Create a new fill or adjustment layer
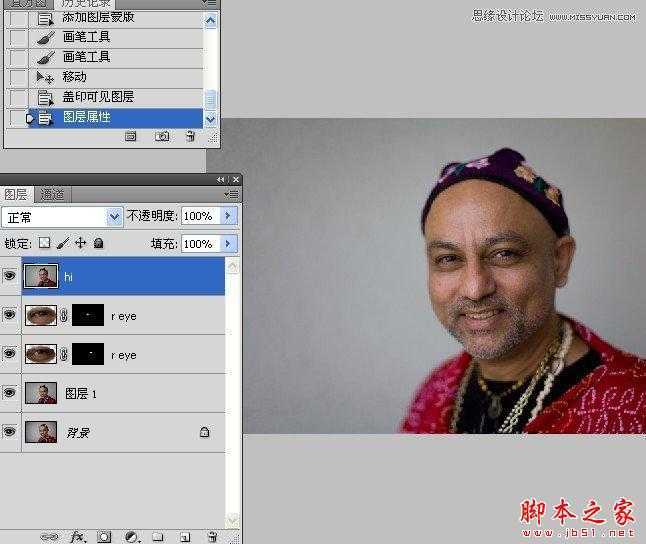 (131, 537)
